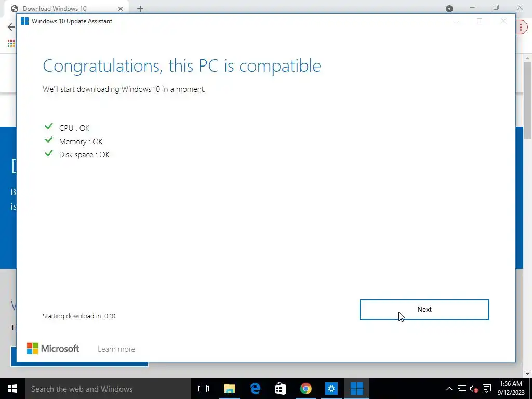532x399 pixels.
Task: Click the Next button in Update Assistant
Action: 424,310
